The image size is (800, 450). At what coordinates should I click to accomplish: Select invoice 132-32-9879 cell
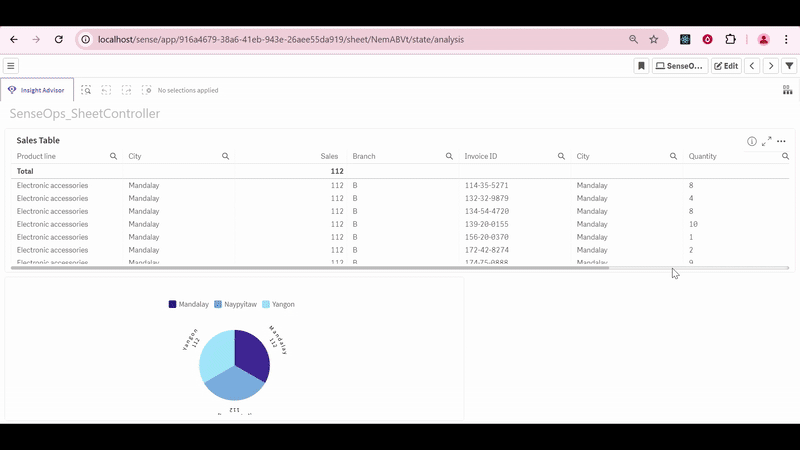pyautogui.click(x=515, y=198)
